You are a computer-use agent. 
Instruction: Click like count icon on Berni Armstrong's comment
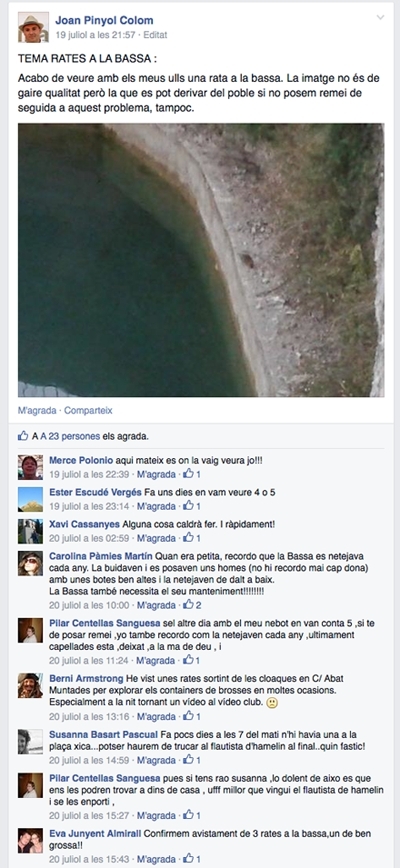(189, 716)
